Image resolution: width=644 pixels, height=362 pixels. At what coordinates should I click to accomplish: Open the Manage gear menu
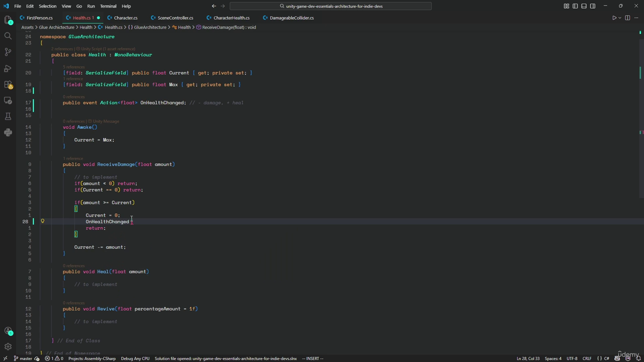[8, 346]
